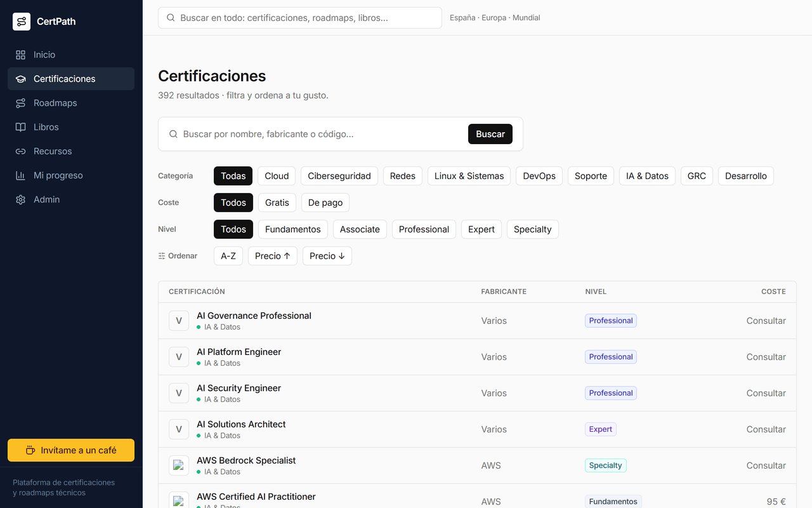Filter by Ciberseguridad category
The image size is (812, 508).
click(x=339, y=176)
